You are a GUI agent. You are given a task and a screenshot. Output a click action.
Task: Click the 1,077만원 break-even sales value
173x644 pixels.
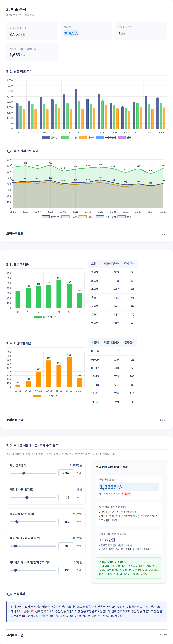pyautogui.click(x=107, y=540)
